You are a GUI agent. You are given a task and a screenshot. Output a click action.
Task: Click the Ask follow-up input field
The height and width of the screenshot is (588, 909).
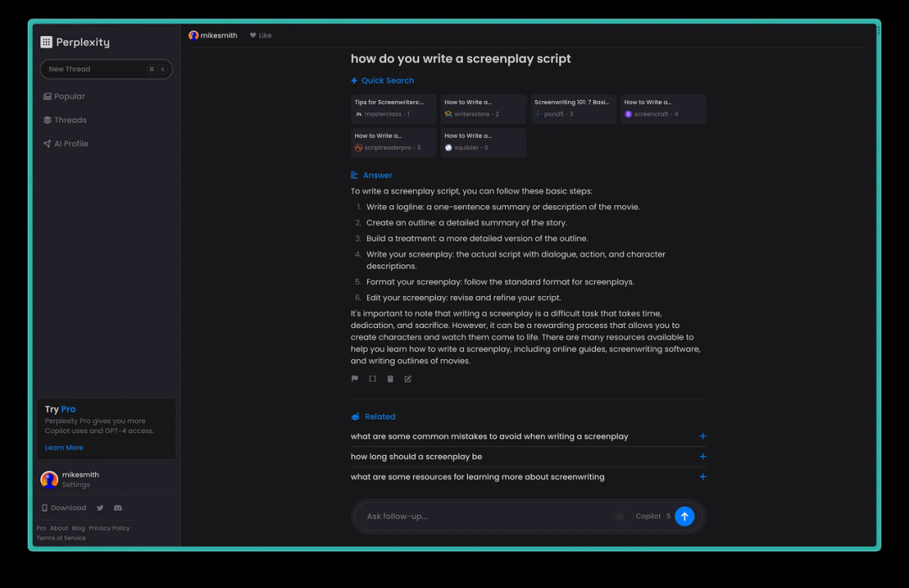tap(484, 516)
